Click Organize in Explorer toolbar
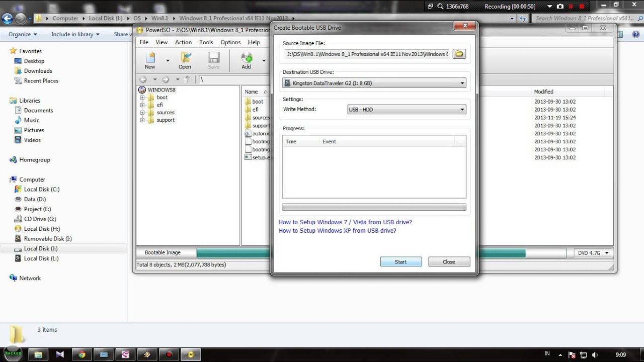Viewport: 644px width, 362px height. tap(23, 34)
